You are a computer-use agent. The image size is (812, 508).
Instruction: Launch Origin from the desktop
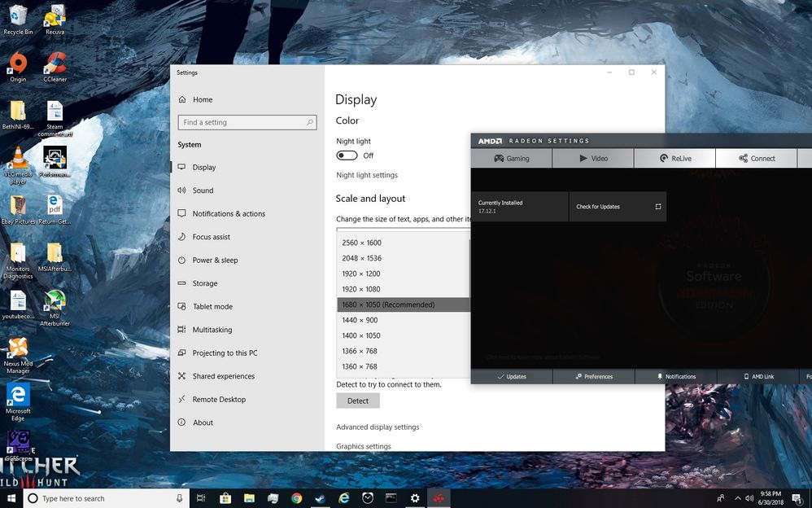(x=18, y=68)
